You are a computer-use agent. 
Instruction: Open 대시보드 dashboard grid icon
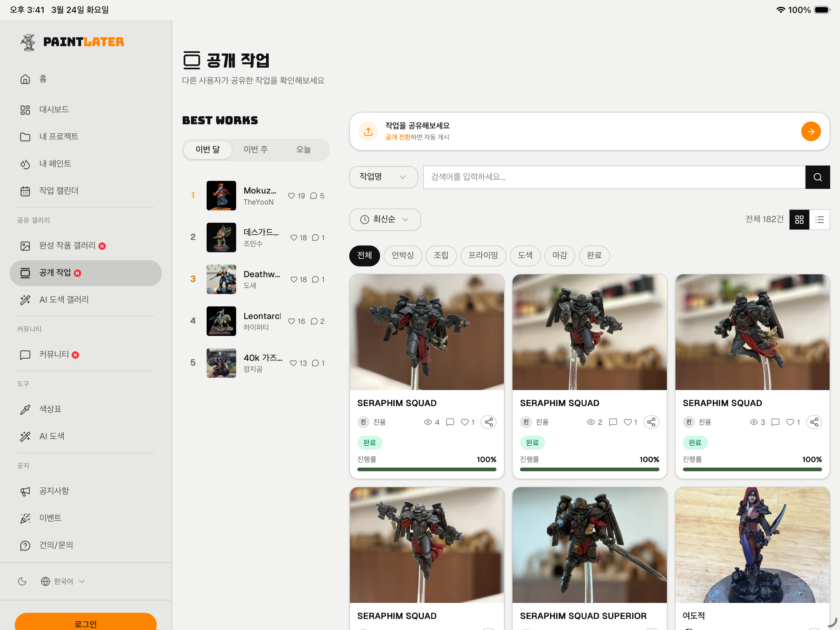25,110
